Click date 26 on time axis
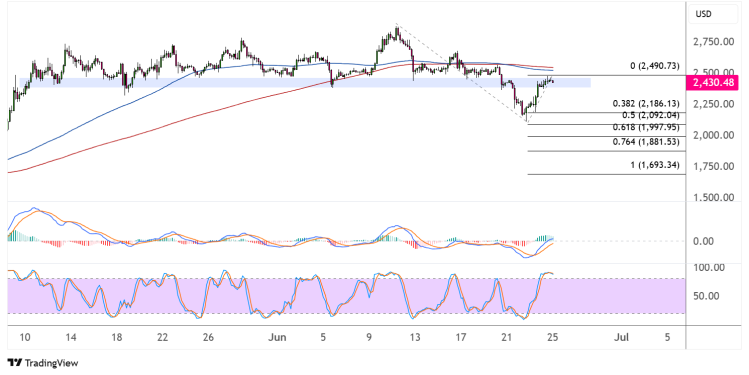 208,337
